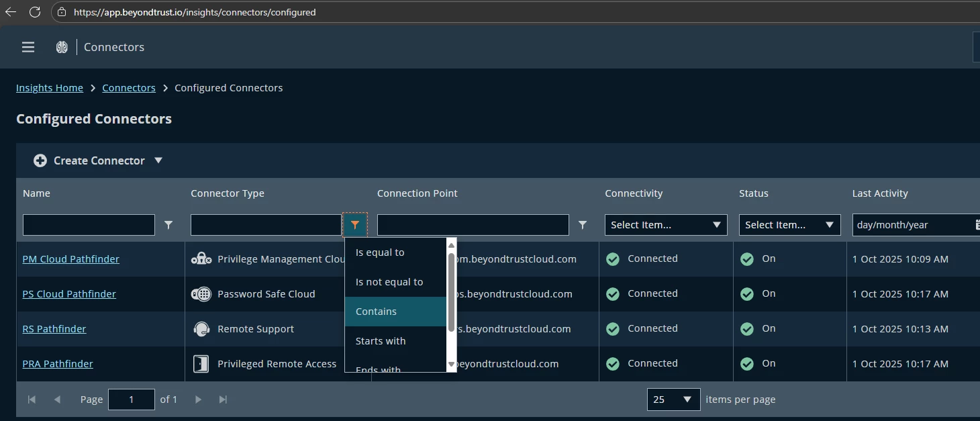Click the page number input box
The width and height of the screenshot is (980, 421).
tap(132, 400)
